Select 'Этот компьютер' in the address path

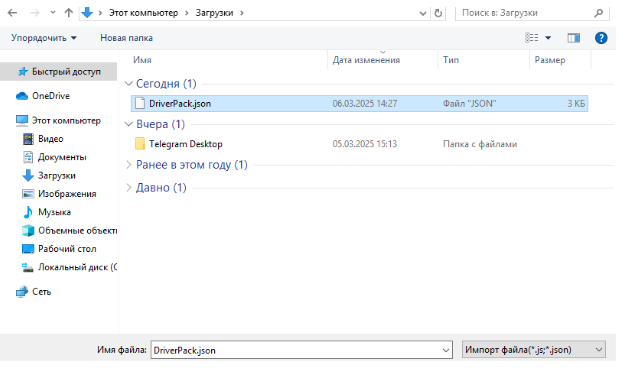[x=143, y=13]
